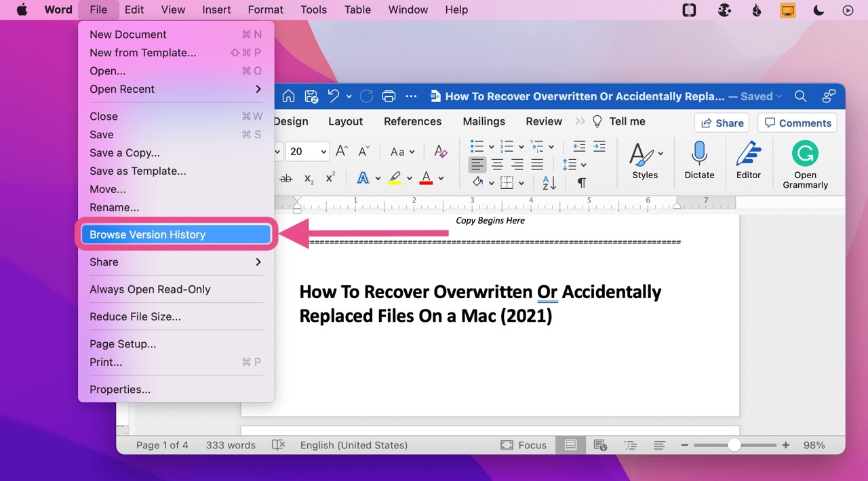Click the AutoSave disk icon

point(311,96)
